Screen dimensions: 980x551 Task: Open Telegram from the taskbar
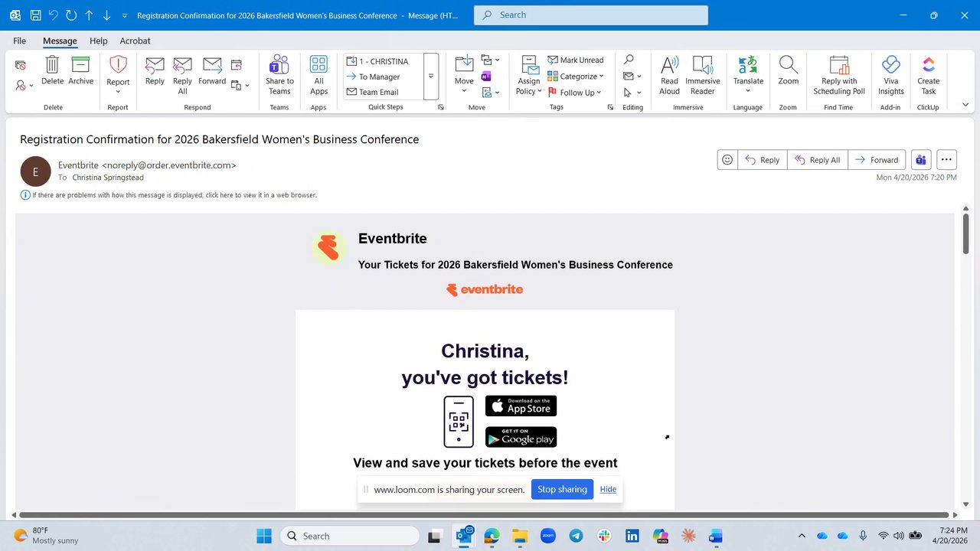(576, 536)
